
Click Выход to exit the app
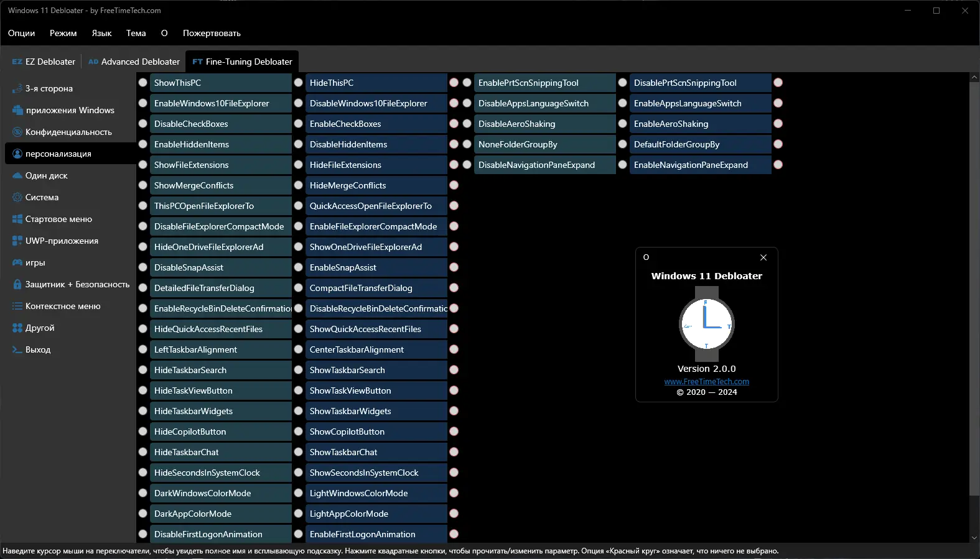(70, 349)
